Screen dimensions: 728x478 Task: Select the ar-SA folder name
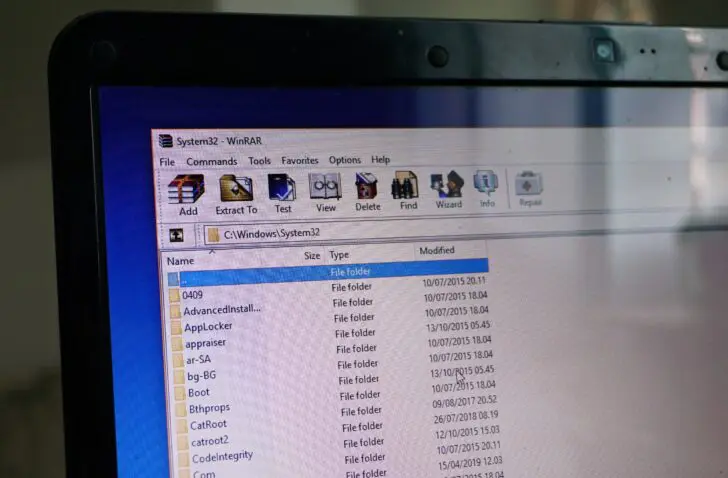[x=198, y=360]
